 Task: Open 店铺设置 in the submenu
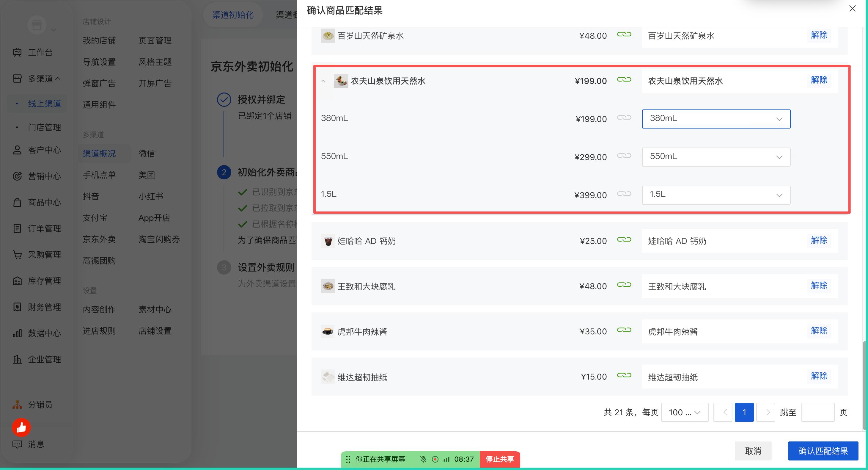coord(155,331)
